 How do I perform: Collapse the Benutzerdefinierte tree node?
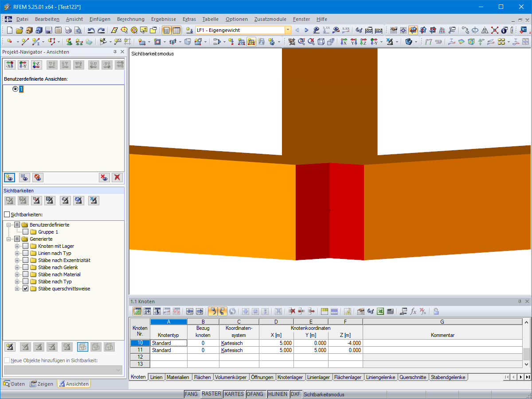[9, 225]
